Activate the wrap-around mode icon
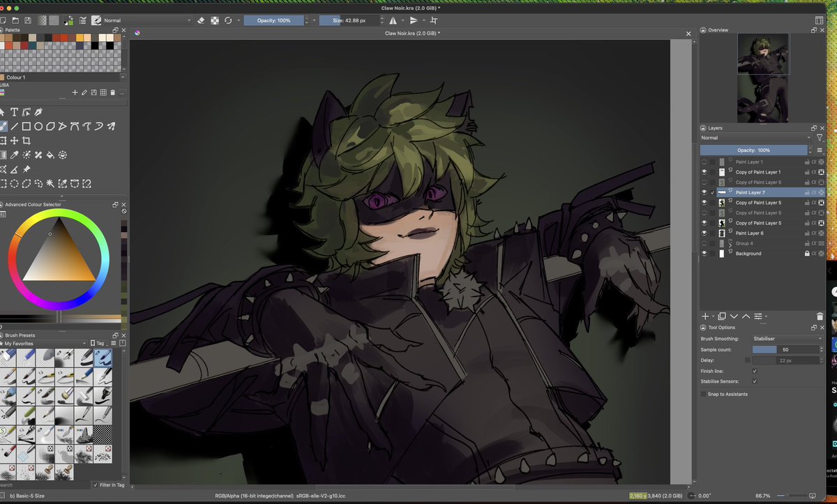 (434, 20)
